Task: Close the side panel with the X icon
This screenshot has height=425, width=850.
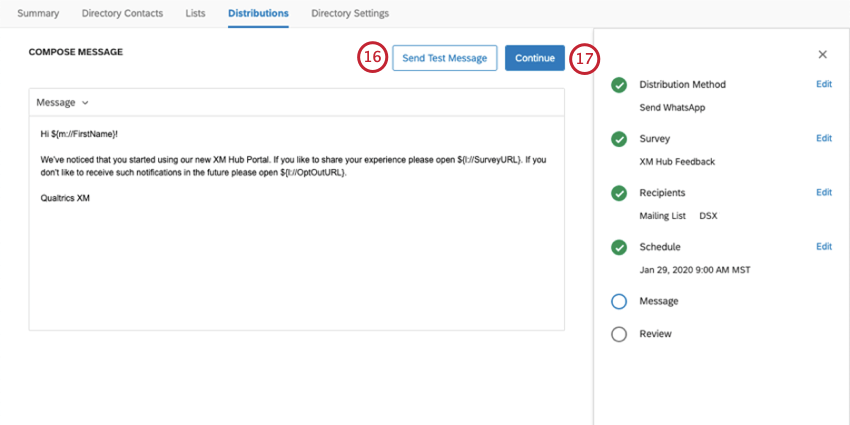Action: [822, 54]
